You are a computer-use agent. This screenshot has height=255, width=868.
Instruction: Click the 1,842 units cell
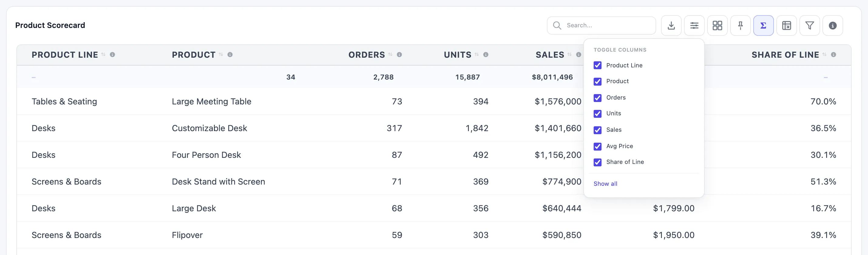(x=477, y=128)
